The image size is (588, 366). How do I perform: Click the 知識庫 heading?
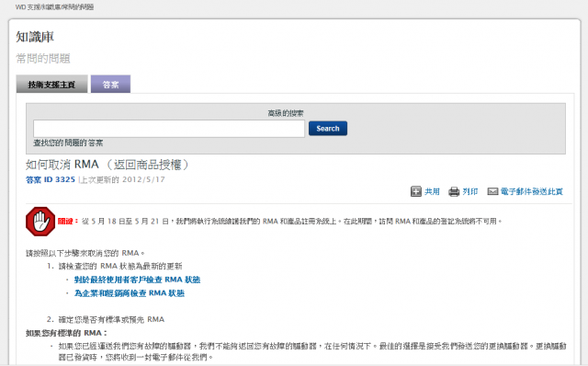(35, 37)
